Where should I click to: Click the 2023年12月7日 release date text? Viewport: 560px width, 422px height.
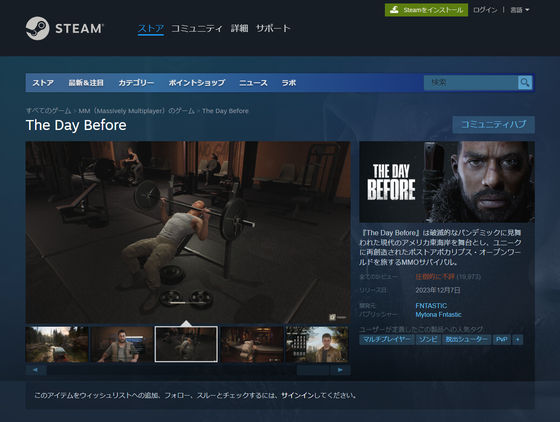438,290
